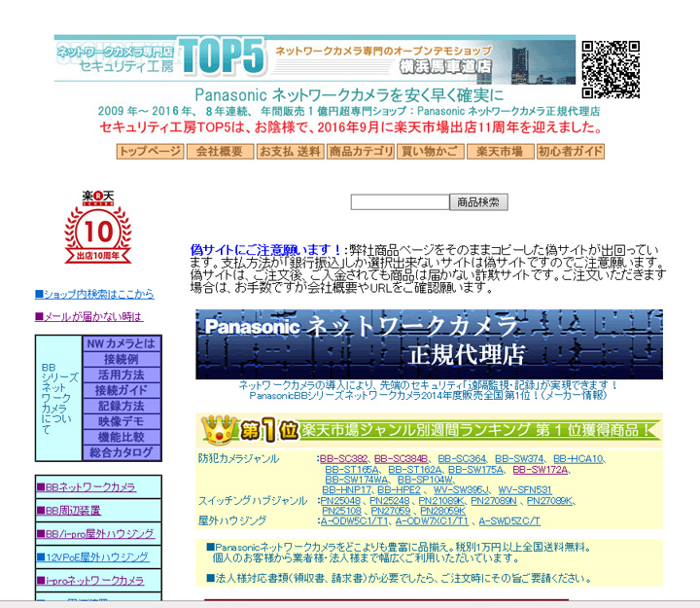Click the Rakuten 10th anniversary badge
This screenshot has width=700, height=608.
(97, 226)
